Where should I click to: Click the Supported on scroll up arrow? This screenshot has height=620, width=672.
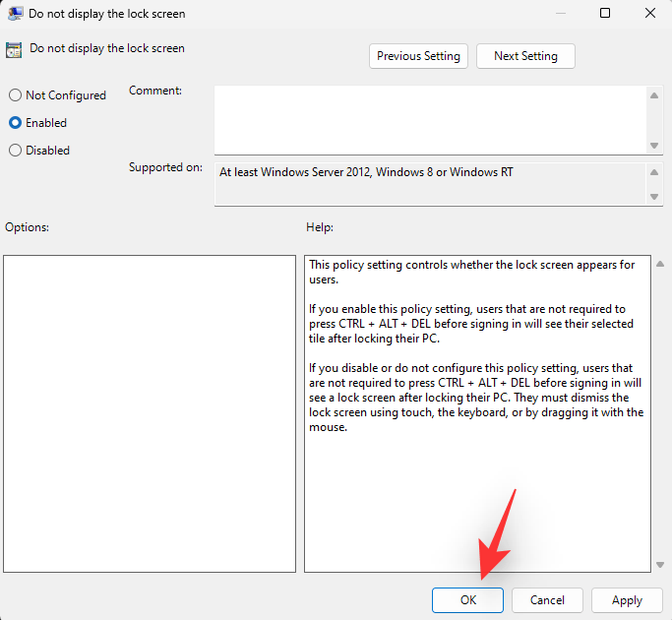655,171
